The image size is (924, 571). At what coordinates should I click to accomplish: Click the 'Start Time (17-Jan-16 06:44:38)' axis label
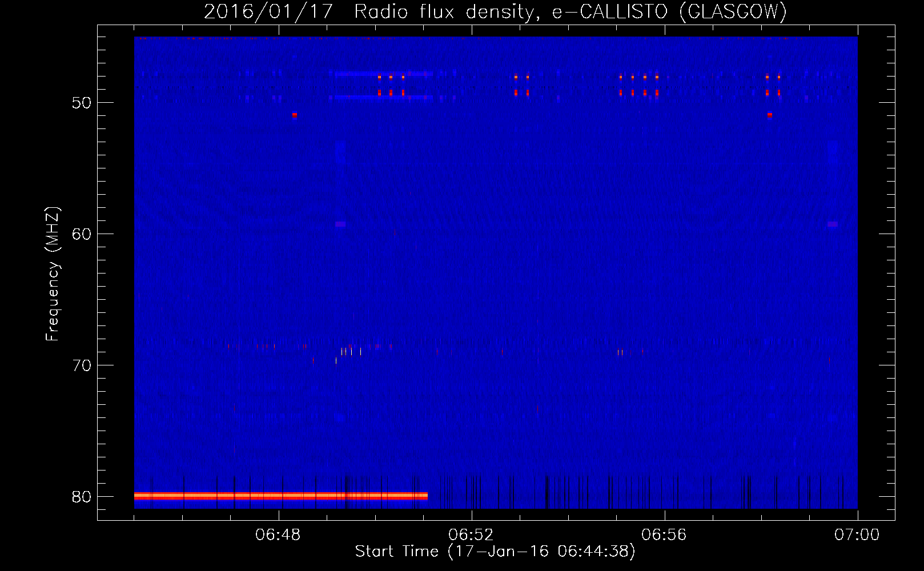tap(495, 552)
